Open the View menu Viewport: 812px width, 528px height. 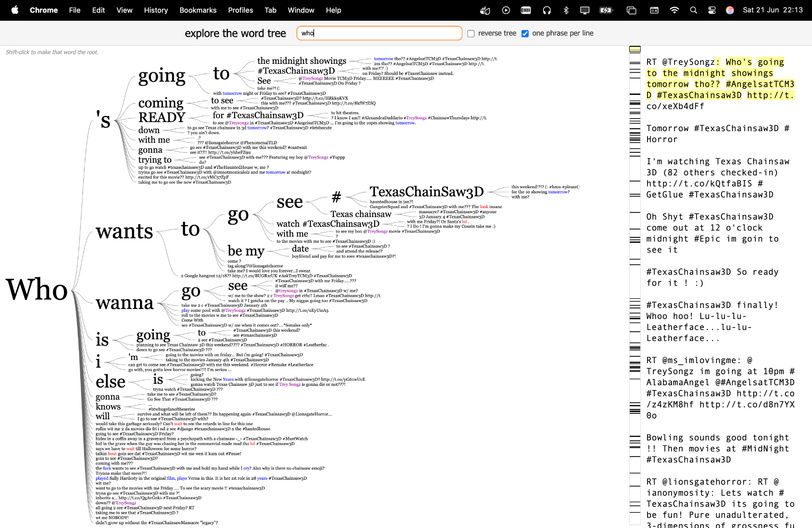pyautogui.click(x=124, y=10)
